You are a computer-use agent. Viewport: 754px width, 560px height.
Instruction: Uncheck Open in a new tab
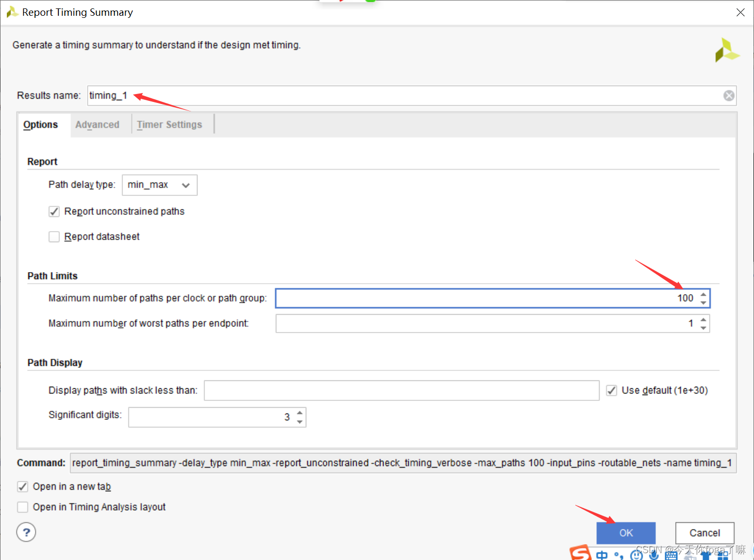tap(23, 486)
